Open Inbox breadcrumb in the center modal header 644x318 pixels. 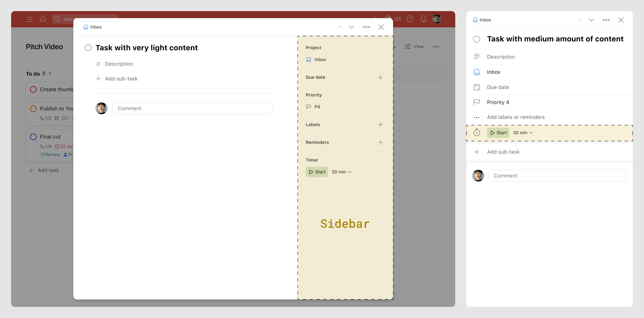tap(93, 27)
